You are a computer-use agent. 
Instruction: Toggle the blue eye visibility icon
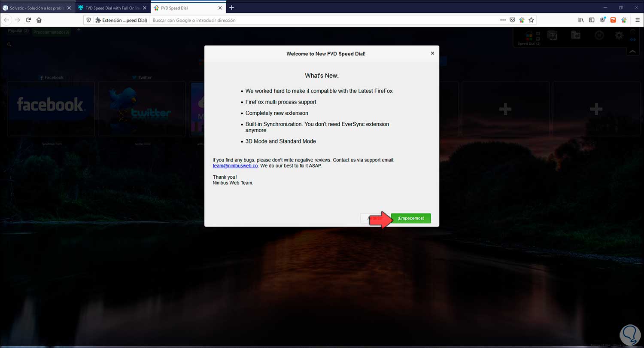[633, 40]
